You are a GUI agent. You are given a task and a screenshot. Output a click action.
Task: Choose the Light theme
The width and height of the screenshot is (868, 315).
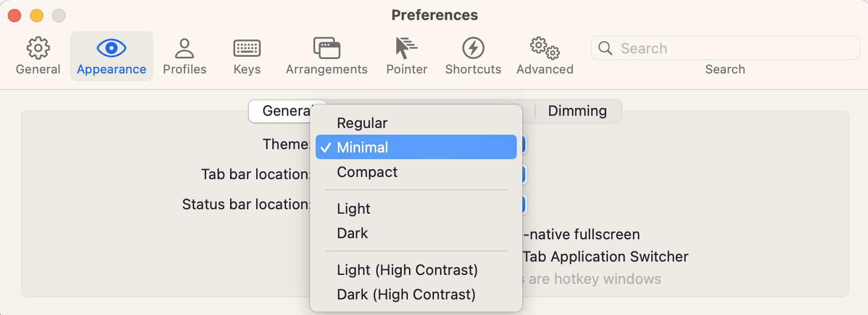click(x=353, y=209)
